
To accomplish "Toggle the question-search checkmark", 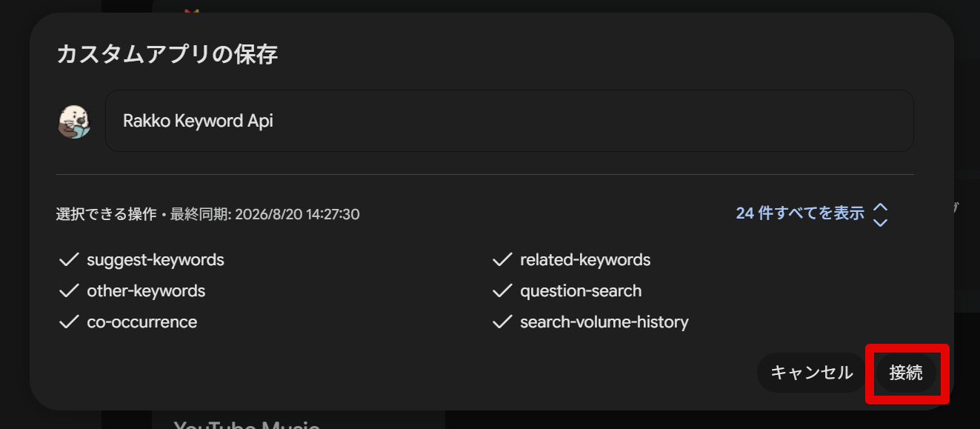I will coord(502,291).
